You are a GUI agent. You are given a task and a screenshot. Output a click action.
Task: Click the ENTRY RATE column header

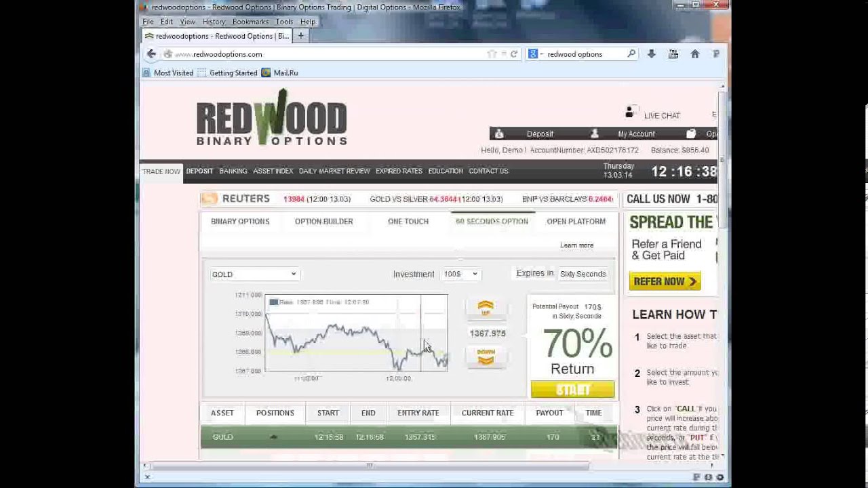pos(418,413)
